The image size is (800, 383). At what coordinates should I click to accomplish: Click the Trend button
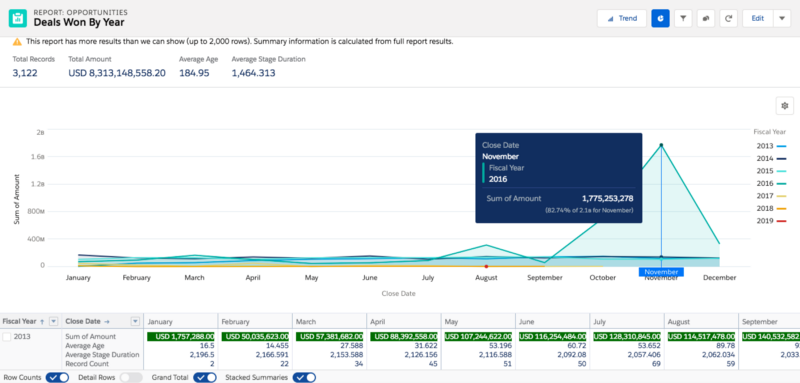[622, 18]
